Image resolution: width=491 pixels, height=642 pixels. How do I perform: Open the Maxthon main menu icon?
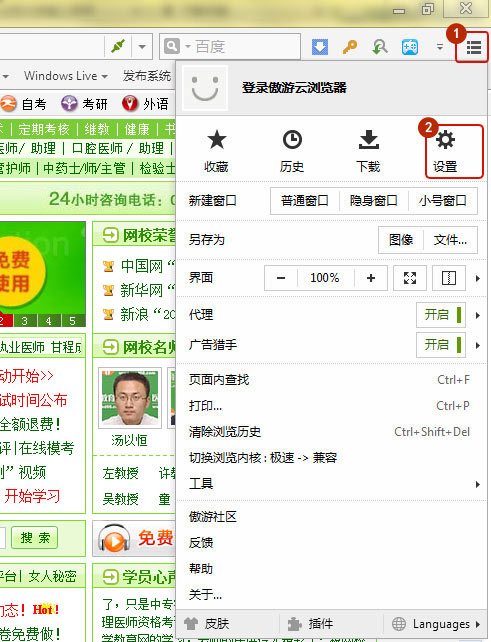point(474,47)
